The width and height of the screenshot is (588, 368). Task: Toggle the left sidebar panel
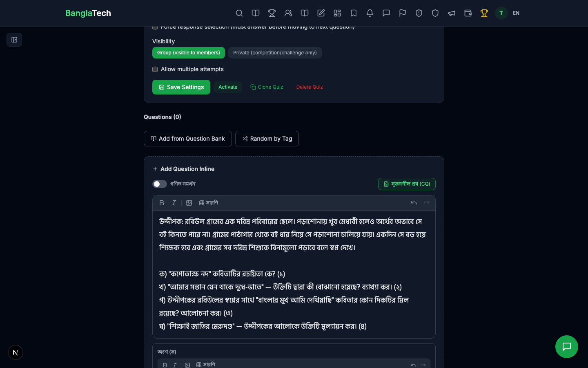tap(14, 40)
